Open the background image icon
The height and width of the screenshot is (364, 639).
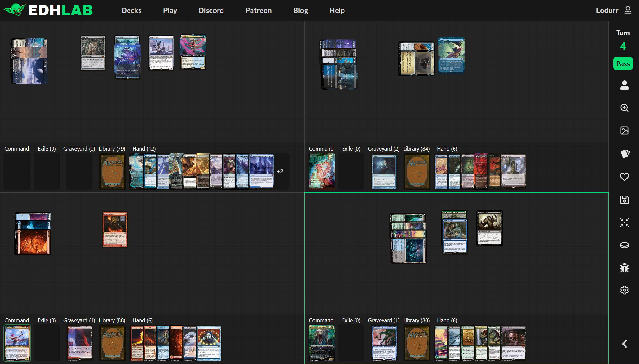click(x=624, y=130)
